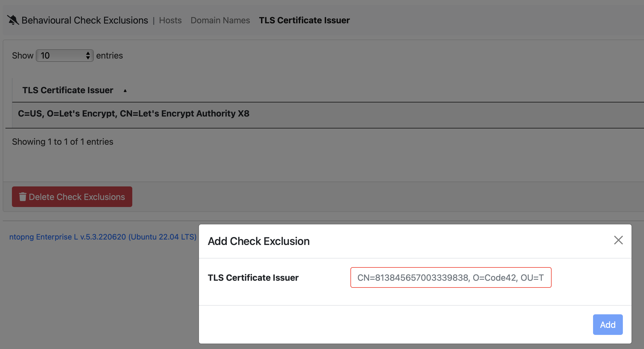Click the Add Check Exclusion dialog title
The image size is (644, 349).
point(259,241)
